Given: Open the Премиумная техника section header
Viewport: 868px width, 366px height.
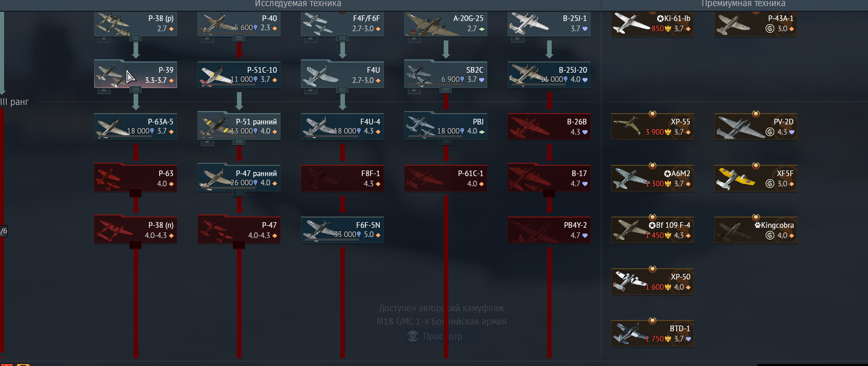Looking at the screenshot, I should click(x=743, y=4).
